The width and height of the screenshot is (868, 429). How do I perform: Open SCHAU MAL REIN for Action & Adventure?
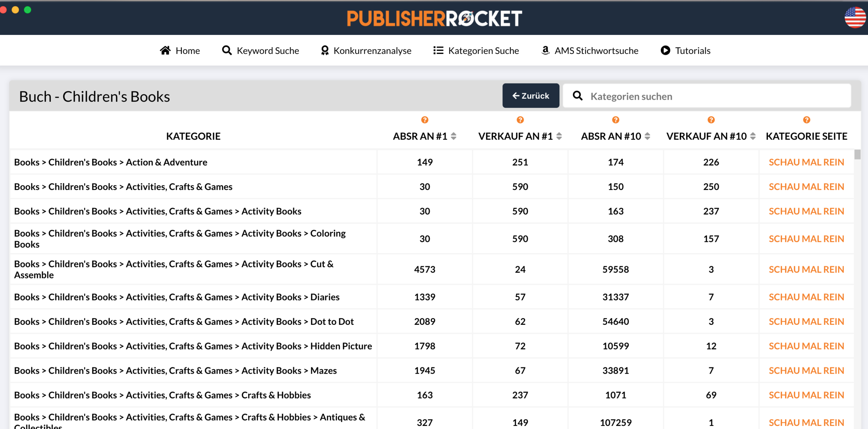point(806,162)
